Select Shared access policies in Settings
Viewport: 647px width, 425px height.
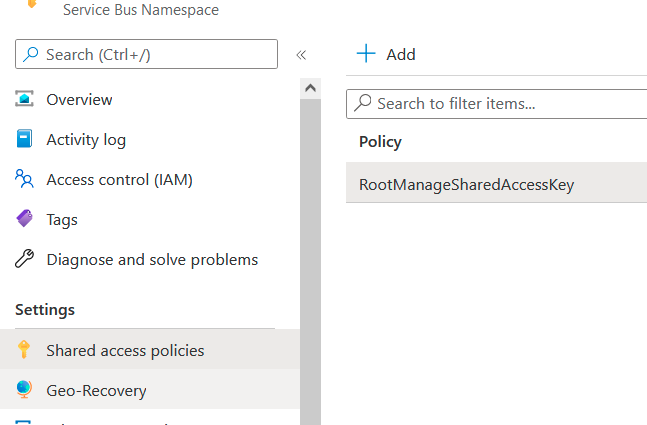tap(125, 350)
